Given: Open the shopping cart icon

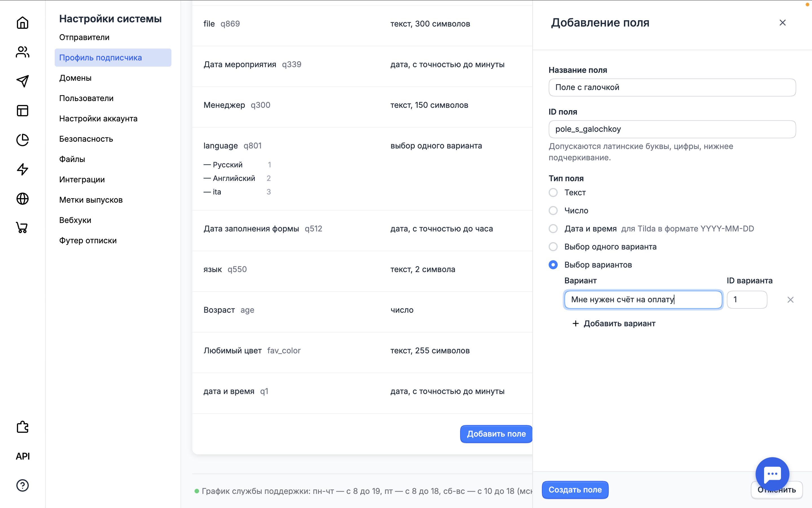Looking at the screenshot, I should 23,228.
